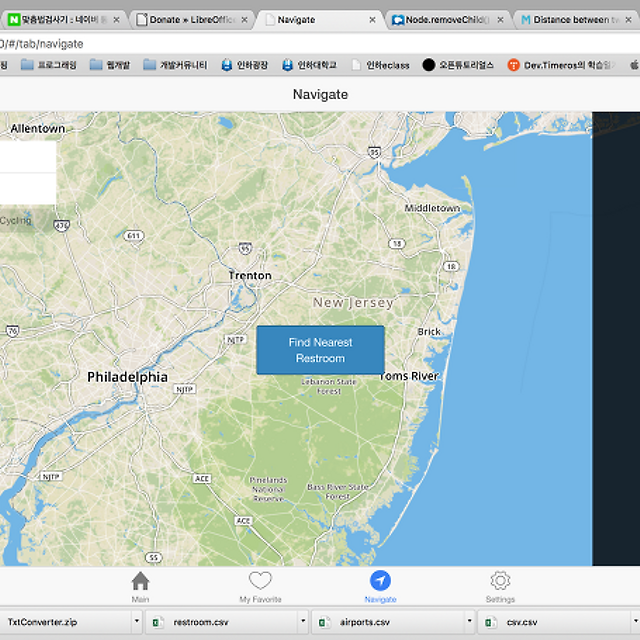The image size is (640, 640).
Task: Open My Favorite heart icon
Action: click(260, 582)
